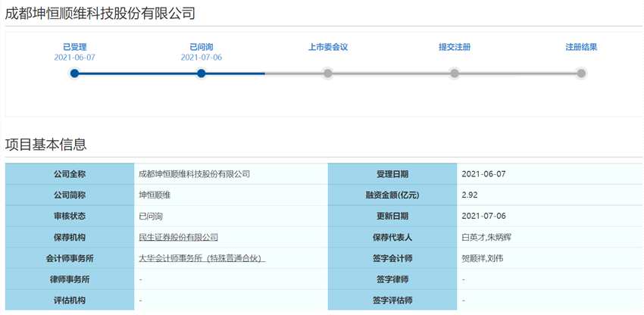Screen dimensions: 644x315
Task: Click the 保荐机构 header cell
Action: tap(70, 237)
